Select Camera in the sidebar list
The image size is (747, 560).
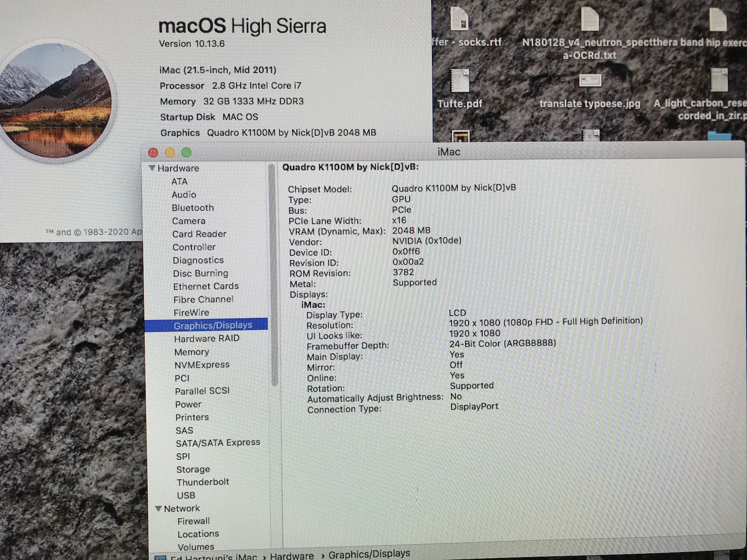pos(189,221)
